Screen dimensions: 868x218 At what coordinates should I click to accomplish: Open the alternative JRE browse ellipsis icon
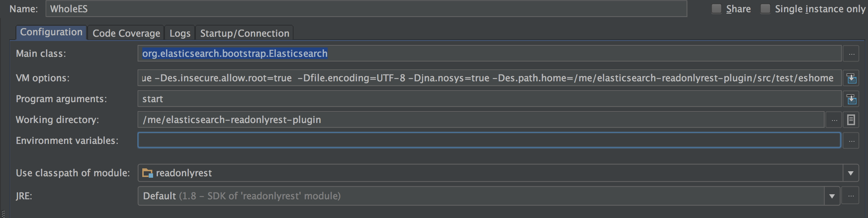pyautogui.click(x=851, y=195)
